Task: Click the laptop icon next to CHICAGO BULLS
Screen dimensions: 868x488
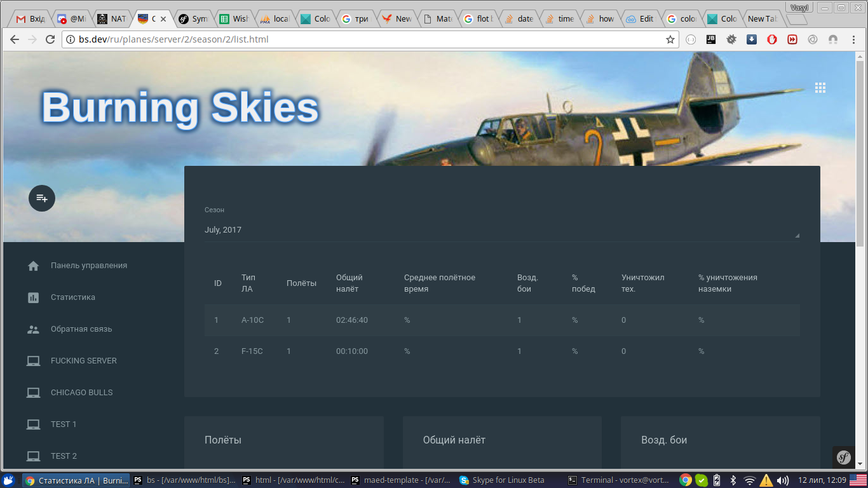Action: 34,393
